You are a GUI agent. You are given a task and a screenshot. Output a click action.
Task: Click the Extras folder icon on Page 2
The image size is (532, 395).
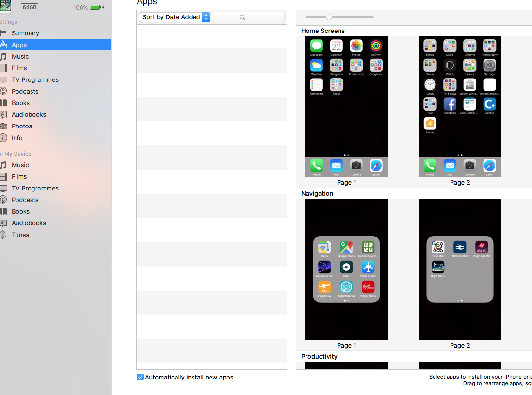pyautogui.click(x=430, y=46)
